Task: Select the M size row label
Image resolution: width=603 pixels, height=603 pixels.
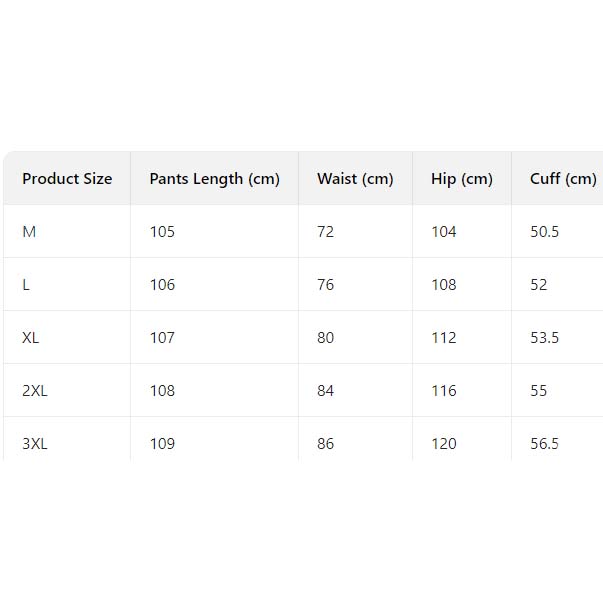Action: point(29,232)
